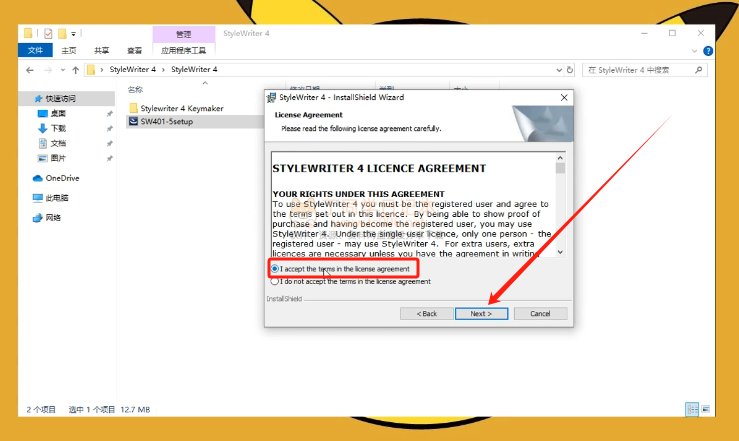Switch to details view layout icon
The image size is (739, 441).
coord(692,409)
